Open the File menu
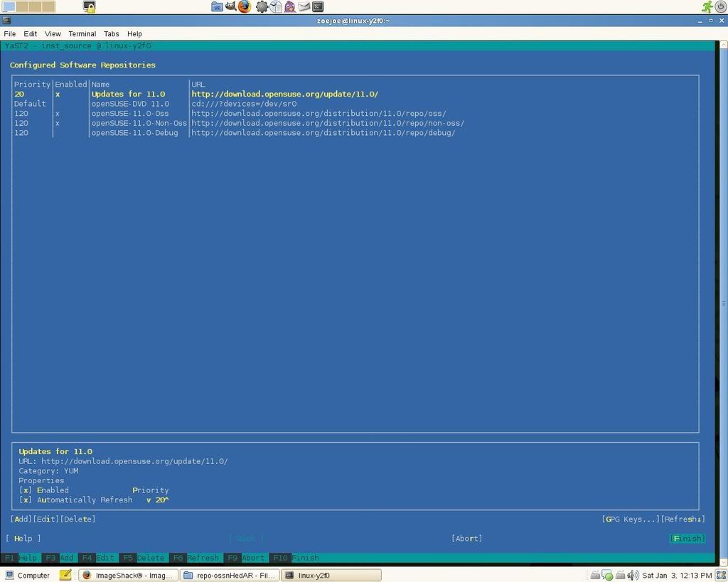Screen dimensions: 728x582 tap(10, 34)
